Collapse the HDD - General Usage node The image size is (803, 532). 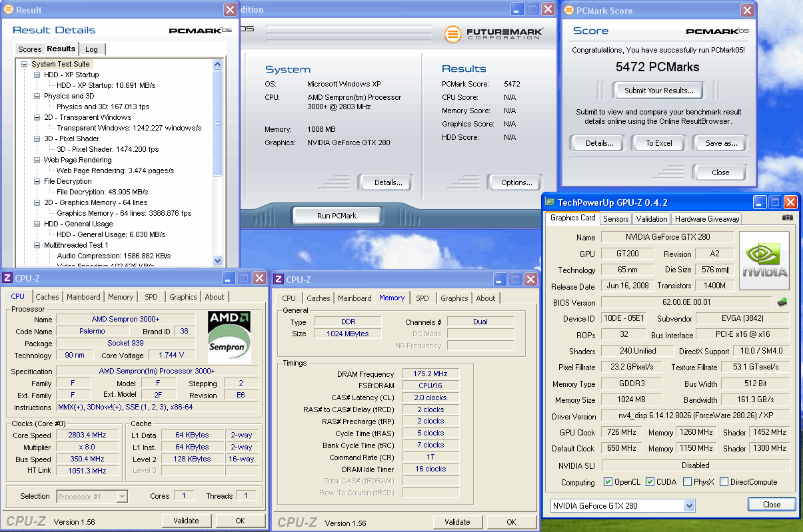click(x=37, y=224)
